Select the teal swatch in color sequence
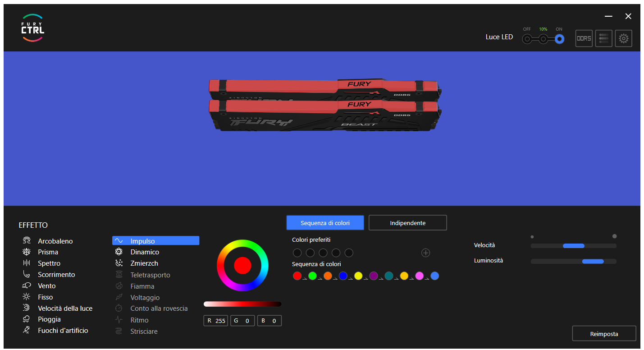The width and height of the screenshot is (644, 350). pyautogui.click(x=389, y=276)
